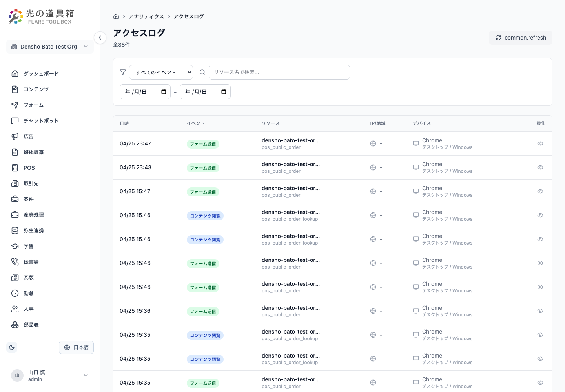
Task: Click the 学習 graduation cap icon
Action: 15,246
